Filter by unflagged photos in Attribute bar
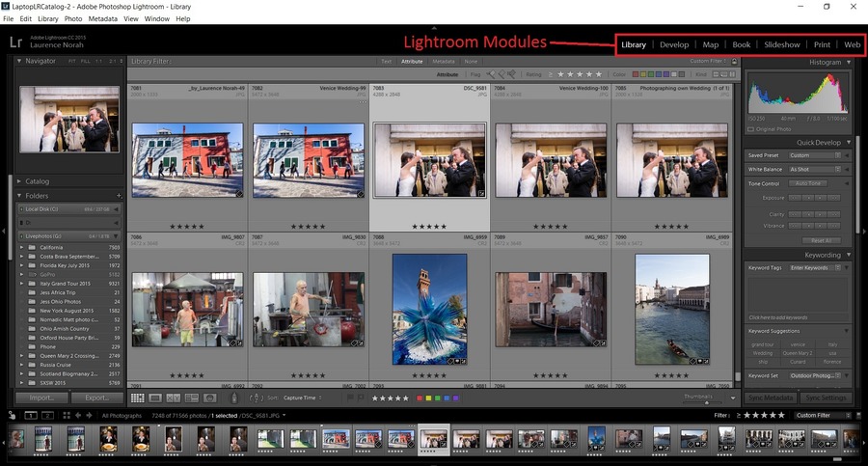Image resolution: width=868 pixels, height=466 pixels. (502, 74)
